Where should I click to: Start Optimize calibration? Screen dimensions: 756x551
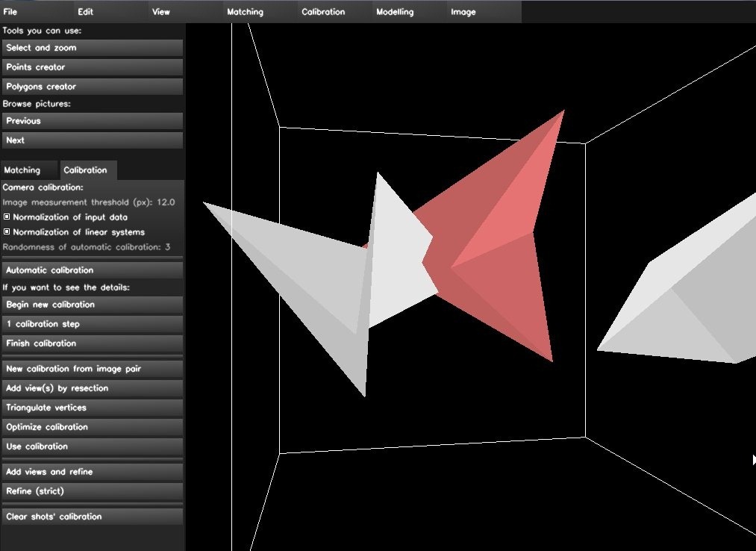(93, 427)
